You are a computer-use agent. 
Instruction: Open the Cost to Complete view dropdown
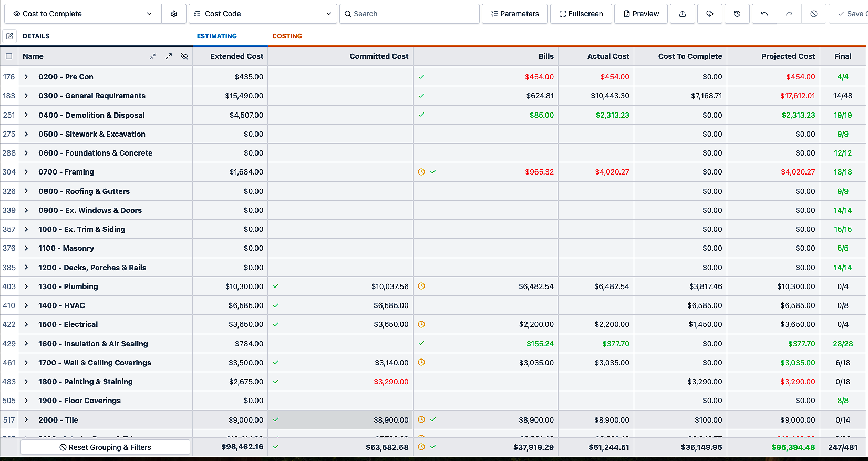click(82, 14)
